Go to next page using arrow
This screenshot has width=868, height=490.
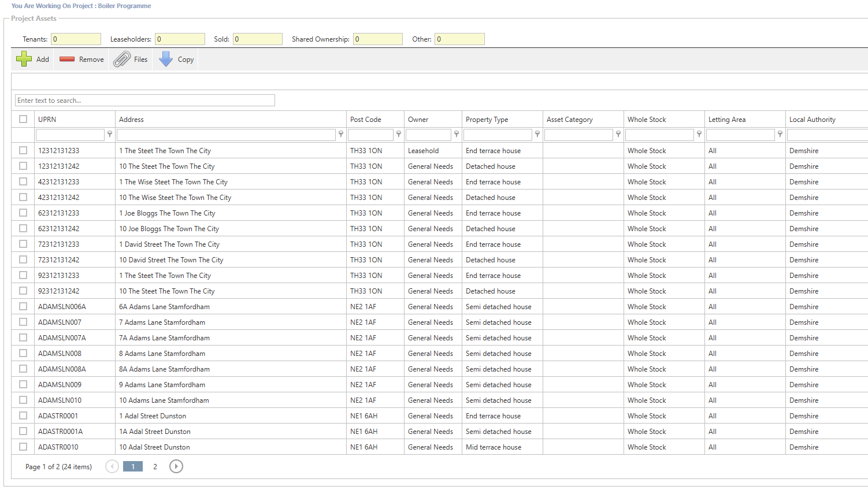coord(176,466)
